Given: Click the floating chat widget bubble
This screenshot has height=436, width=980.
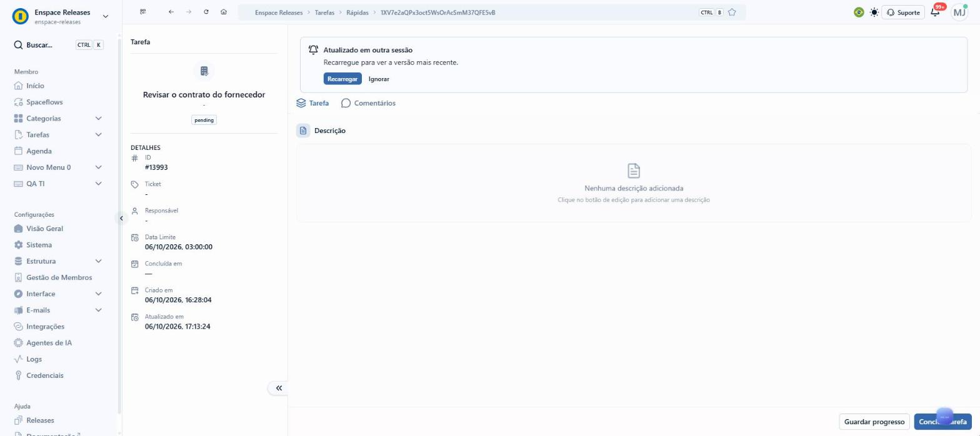Looking at the screenshot, I should [944, 416].
